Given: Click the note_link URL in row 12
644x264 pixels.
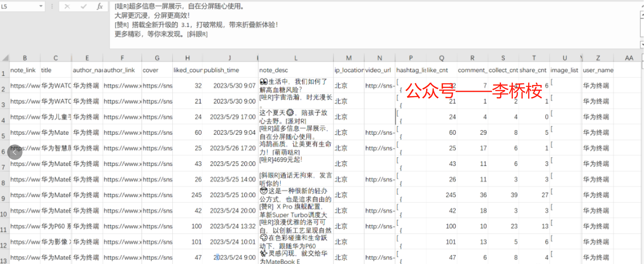Looking at the screenshot, I should point(25,242).
